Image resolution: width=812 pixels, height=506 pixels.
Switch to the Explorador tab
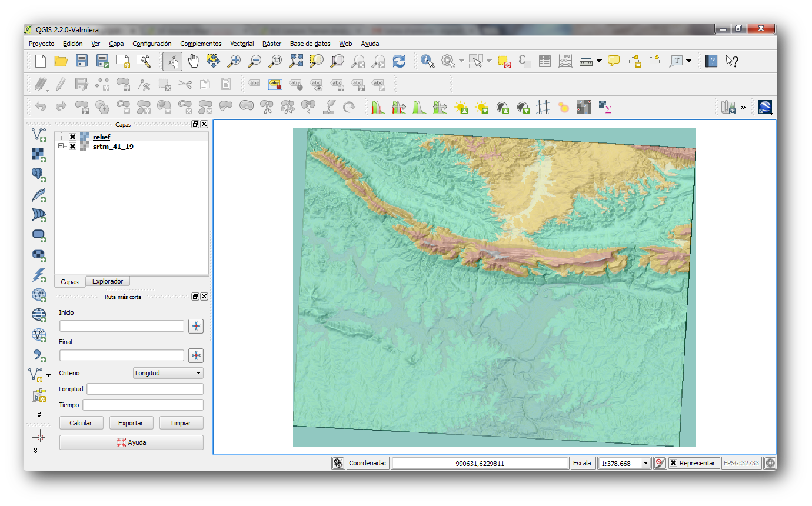pos(108,281)
